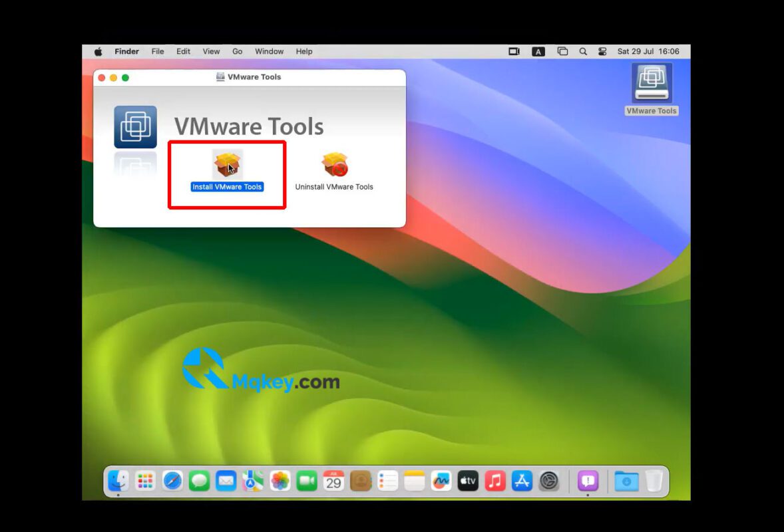Open Contacts from the Dock
Screen dimensions: 784x532
361,481
